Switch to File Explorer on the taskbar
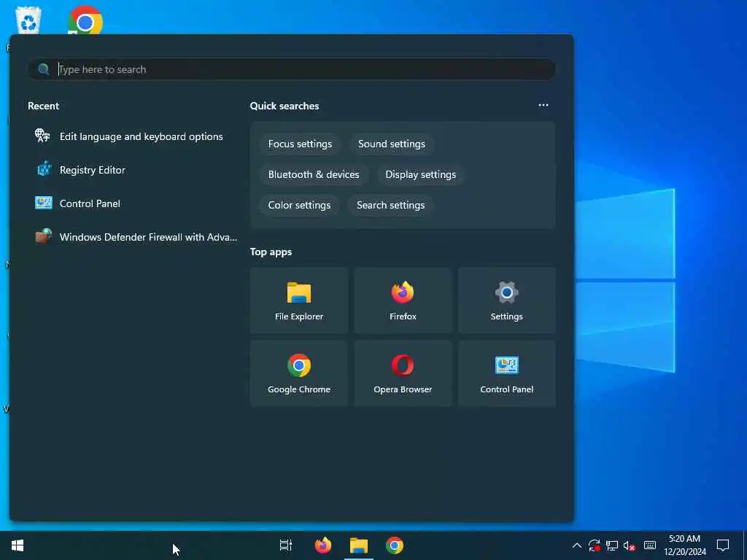This screenshot has width=747, height=560. [359, 545]
